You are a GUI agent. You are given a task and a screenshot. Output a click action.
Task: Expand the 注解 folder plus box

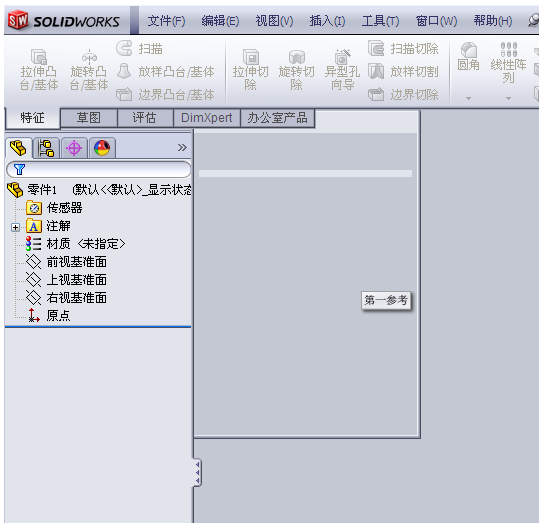(15, 227)
